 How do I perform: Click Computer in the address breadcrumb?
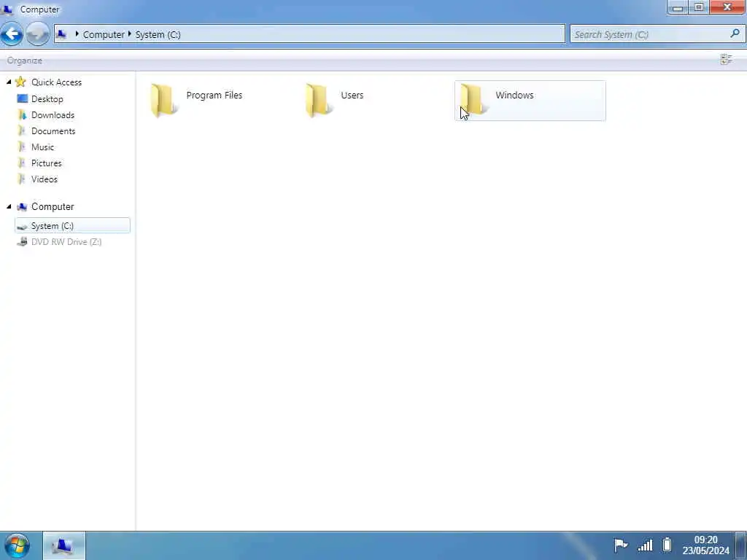coord(104,34)
